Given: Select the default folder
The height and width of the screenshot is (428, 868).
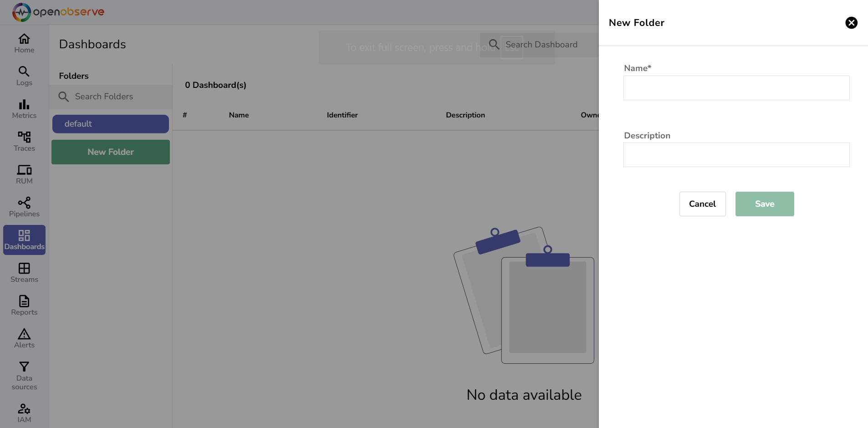Looking at the screenshot, I should 110,124.
